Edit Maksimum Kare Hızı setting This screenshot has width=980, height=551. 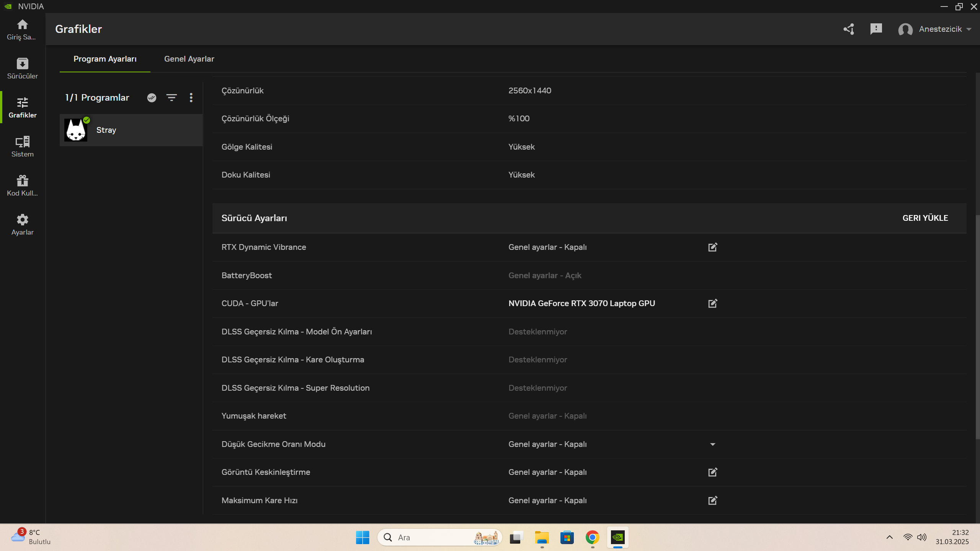(x=712, y=500)
